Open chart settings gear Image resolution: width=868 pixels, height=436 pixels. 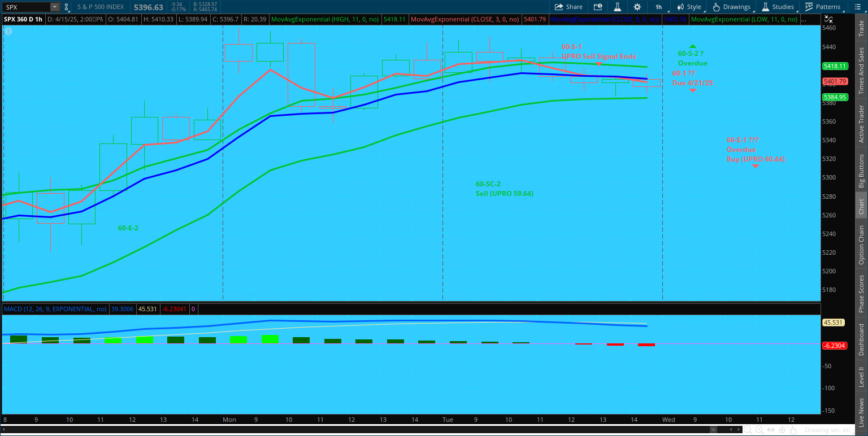637,7
